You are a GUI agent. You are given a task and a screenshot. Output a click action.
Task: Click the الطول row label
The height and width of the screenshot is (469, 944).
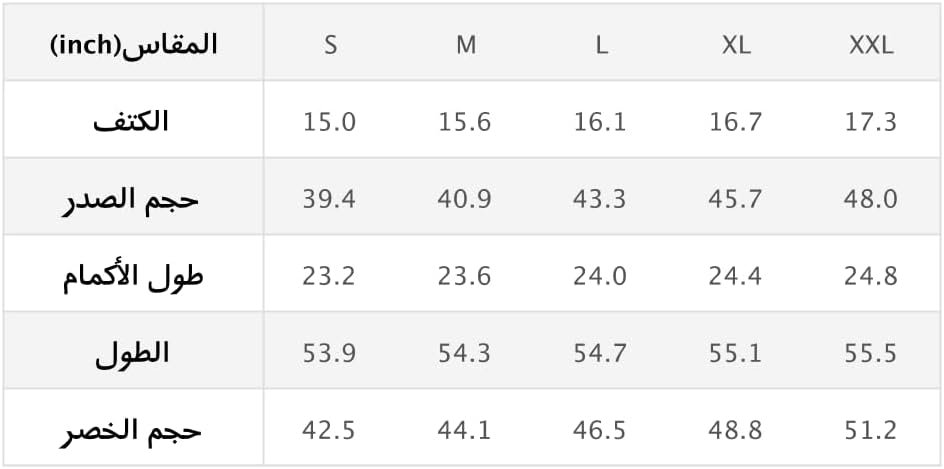[132, 352]
